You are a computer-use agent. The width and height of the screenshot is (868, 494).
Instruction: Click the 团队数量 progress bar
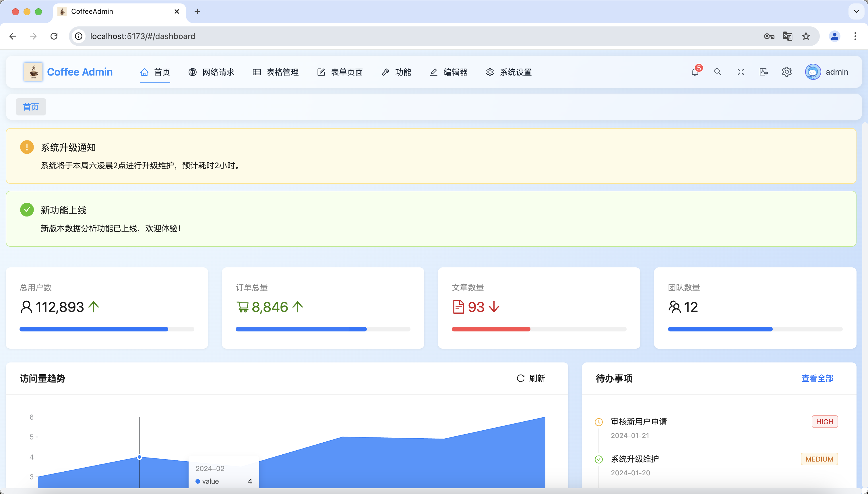[x=755, y=329]
